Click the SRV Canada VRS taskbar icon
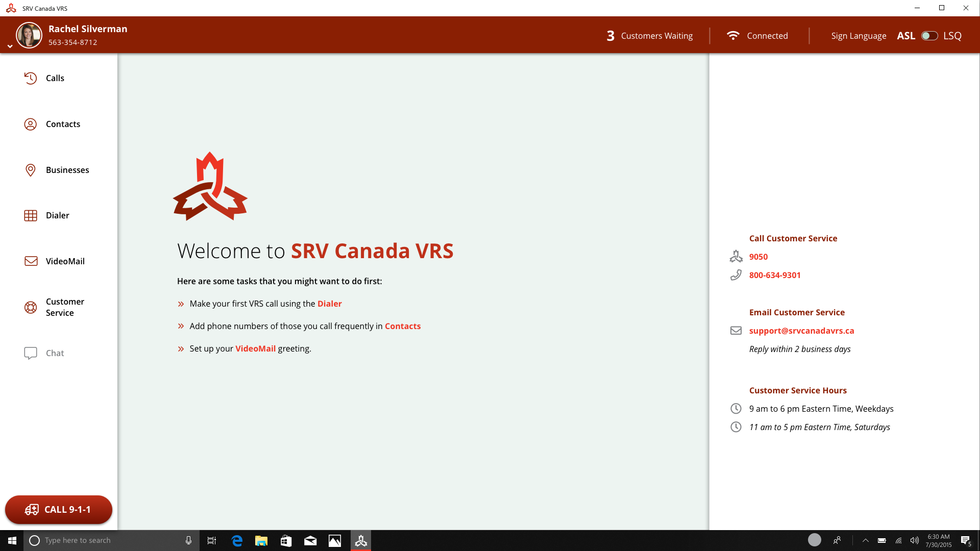 click(x=361, y=540)
